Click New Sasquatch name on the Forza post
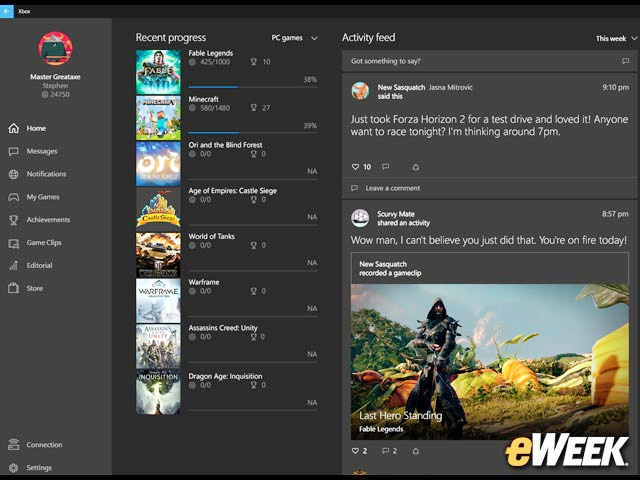 [401, 87]
